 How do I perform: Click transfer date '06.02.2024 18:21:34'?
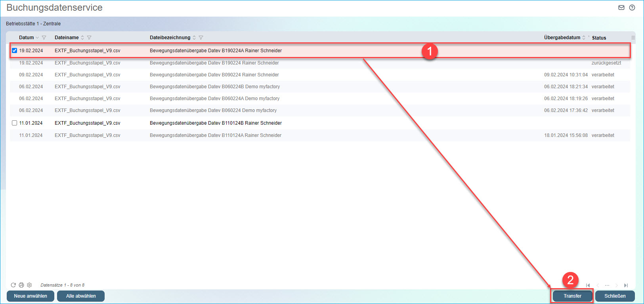566,87
